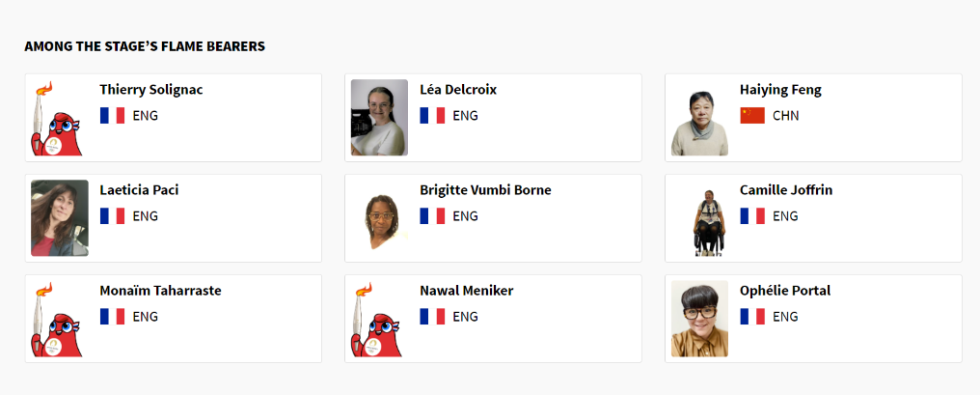
Task: Open Léa Delcroix's profile photo
Action: (x=379, y=118)
